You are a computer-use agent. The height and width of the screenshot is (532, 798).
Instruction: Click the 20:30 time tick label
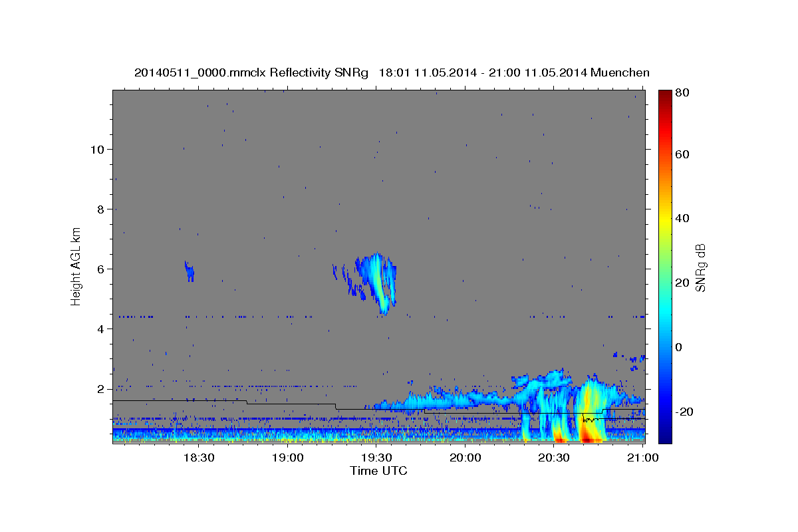point(553,458)
